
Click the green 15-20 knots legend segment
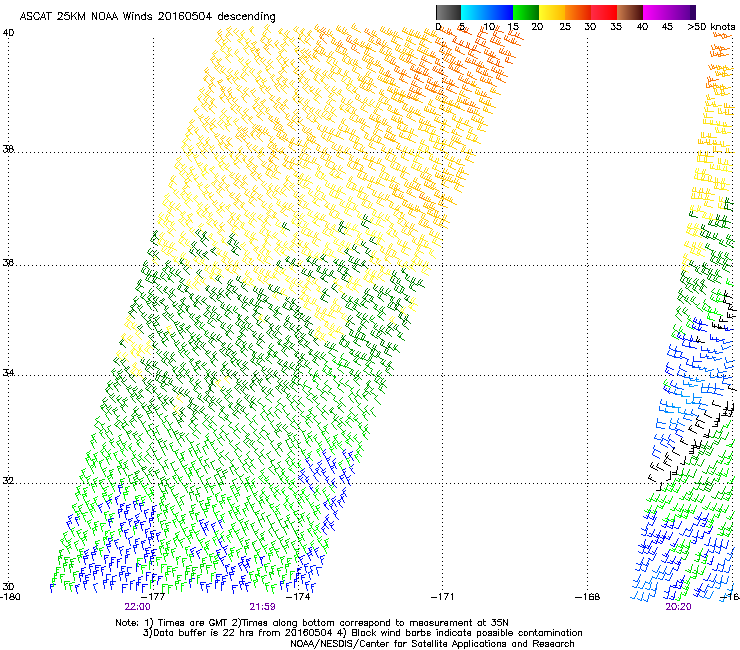(526, 12)
